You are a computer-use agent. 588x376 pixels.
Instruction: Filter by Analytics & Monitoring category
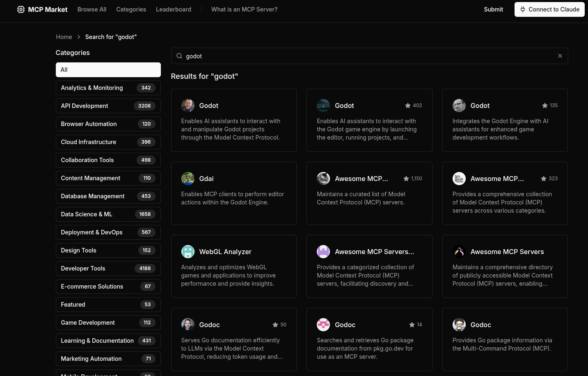click(x=108, y=88)
